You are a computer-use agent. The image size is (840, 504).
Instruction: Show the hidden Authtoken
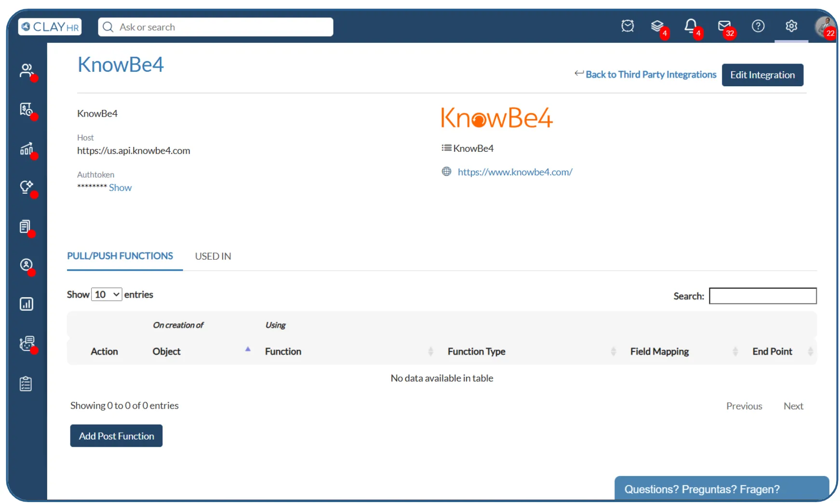[120, 187]
